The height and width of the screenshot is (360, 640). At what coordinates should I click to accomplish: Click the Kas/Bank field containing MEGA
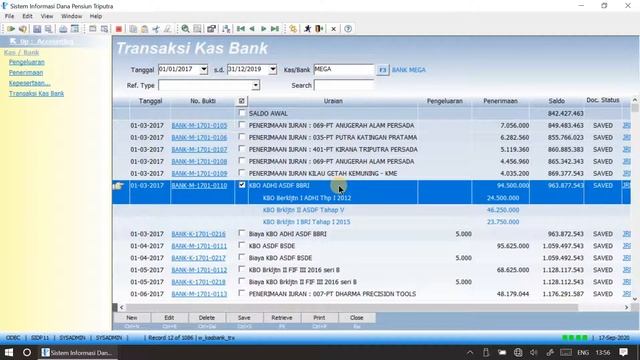click(344, 70)
